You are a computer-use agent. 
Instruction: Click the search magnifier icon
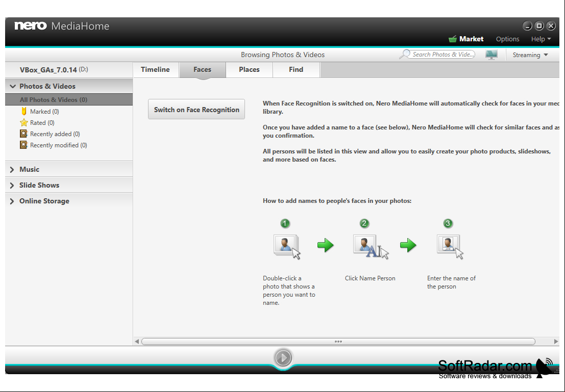[x=405, y=54]
